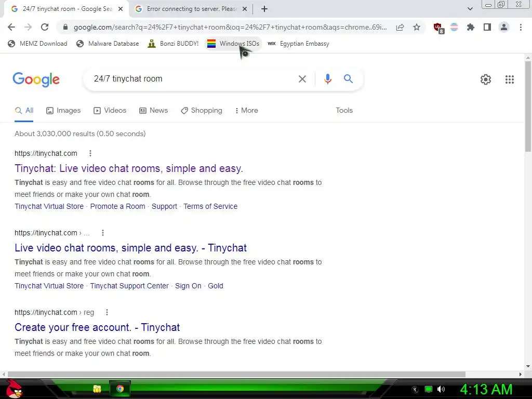Open the Extensions puzzle icon
Viewport: 532px width, 399px height.
tap(471, 27)
